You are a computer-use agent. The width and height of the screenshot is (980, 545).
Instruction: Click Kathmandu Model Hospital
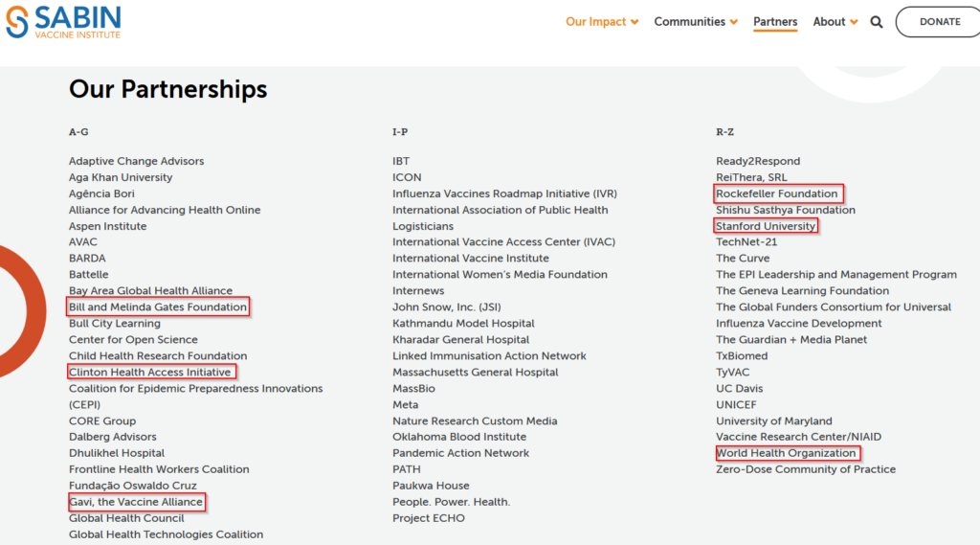[x=463, y=323]
